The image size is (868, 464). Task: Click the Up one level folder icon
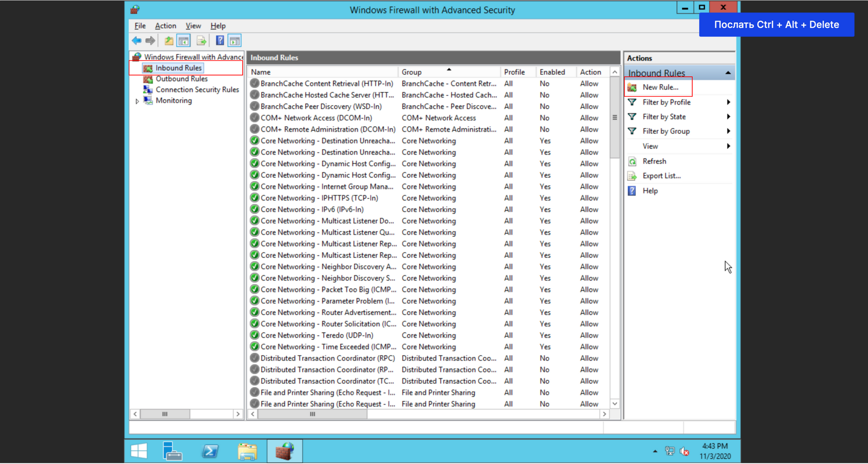[169, 41]
